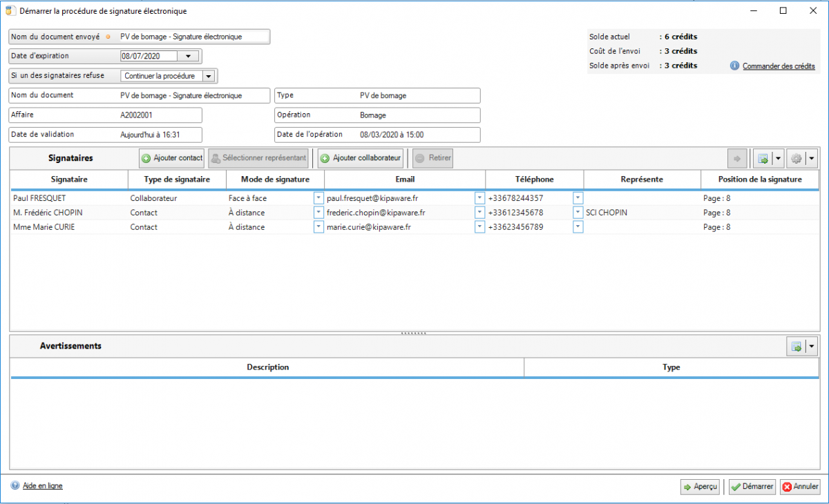
Task: Click the grey arrow icon in Signataires toolbar
Action: [x=737, y=159]
